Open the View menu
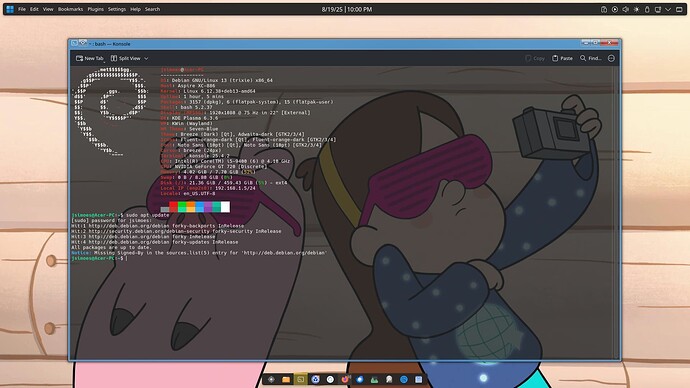The image size is (690, 388). (x=48, y=9)
